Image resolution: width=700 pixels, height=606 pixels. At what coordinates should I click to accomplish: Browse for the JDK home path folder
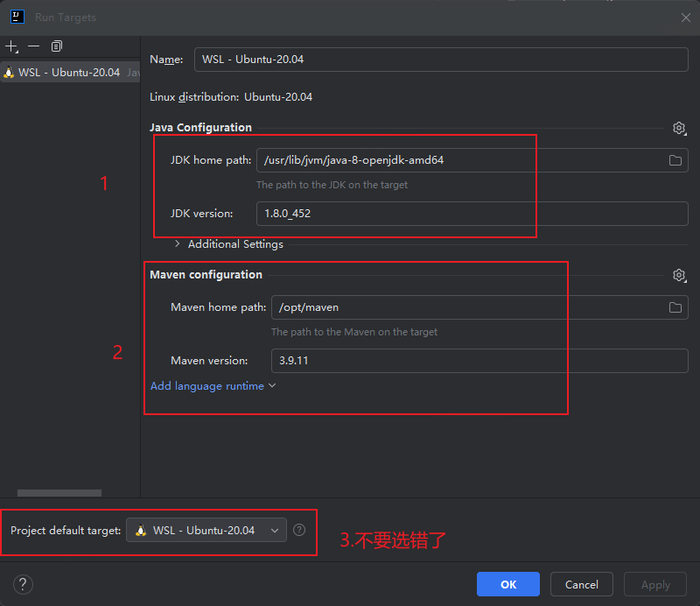pyautogui.click(x=675, y=160)
